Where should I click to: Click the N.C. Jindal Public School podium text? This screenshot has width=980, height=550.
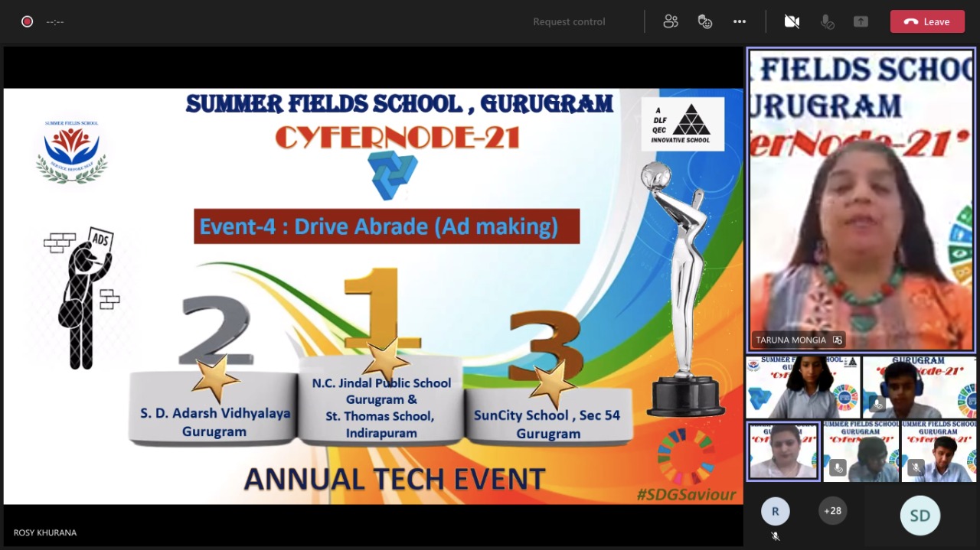[381, 408]
